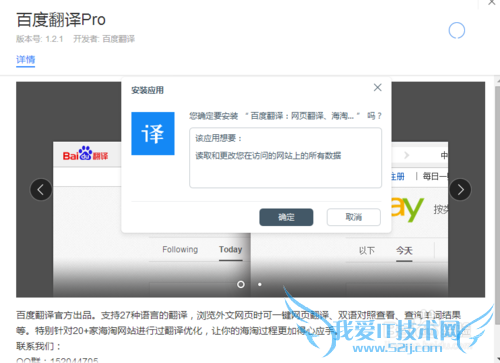Viewport: 500px width, 363px height.
Task: Click 今天 label in preview image
Action: tap(404, 250)
